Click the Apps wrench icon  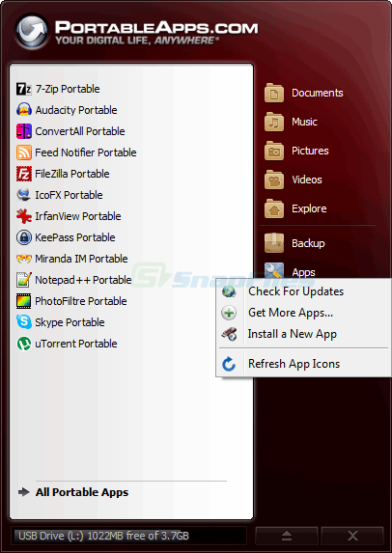[x=274, y=271]
